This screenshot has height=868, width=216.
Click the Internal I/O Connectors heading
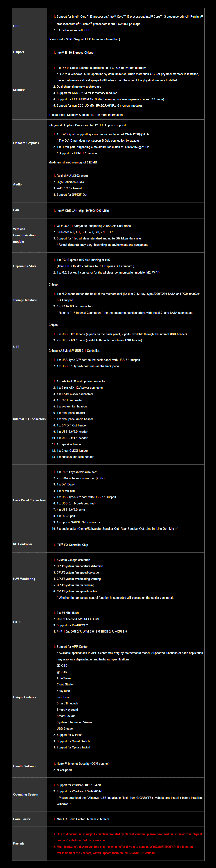29,419
